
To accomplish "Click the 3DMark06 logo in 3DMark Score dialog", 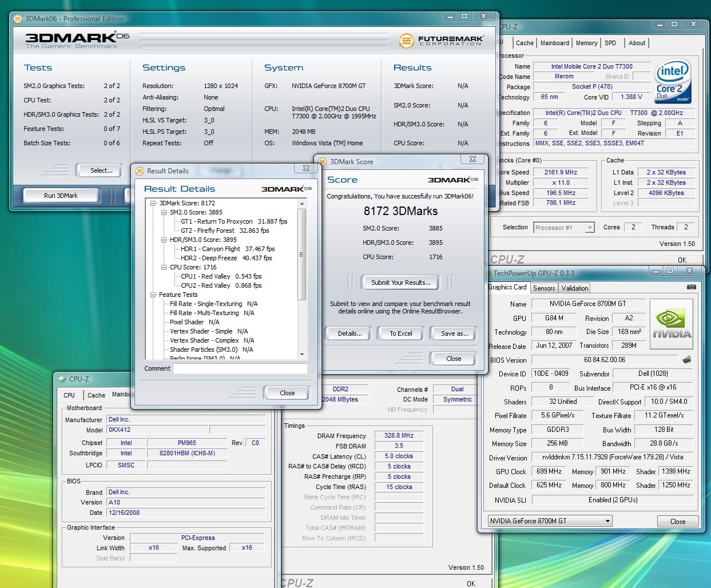I will click(x=453, y=180).
